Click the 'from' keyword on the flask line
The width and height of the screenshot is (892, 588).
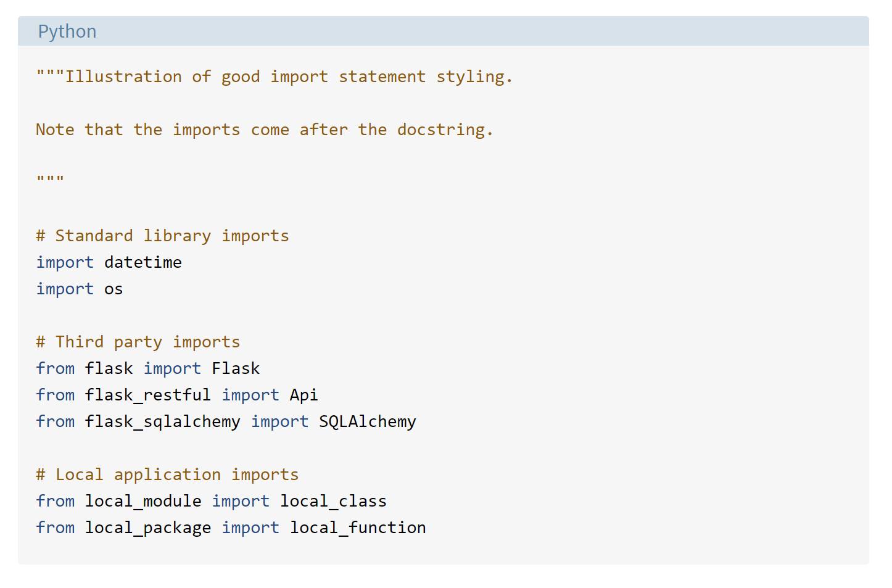(56, 368)
